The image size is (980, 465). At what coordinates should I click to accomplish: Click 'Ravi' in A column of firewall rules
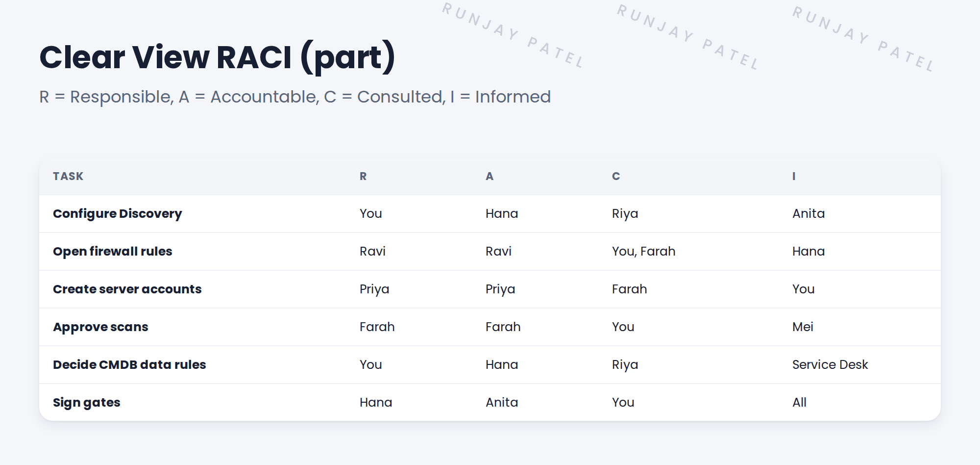coord(498,251)
